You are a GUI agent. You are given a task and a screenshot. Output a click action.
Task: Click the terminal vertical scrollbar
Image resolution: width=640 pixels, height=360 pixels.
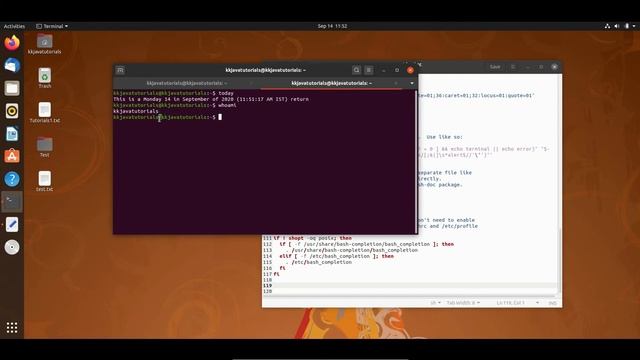point(416,161)
